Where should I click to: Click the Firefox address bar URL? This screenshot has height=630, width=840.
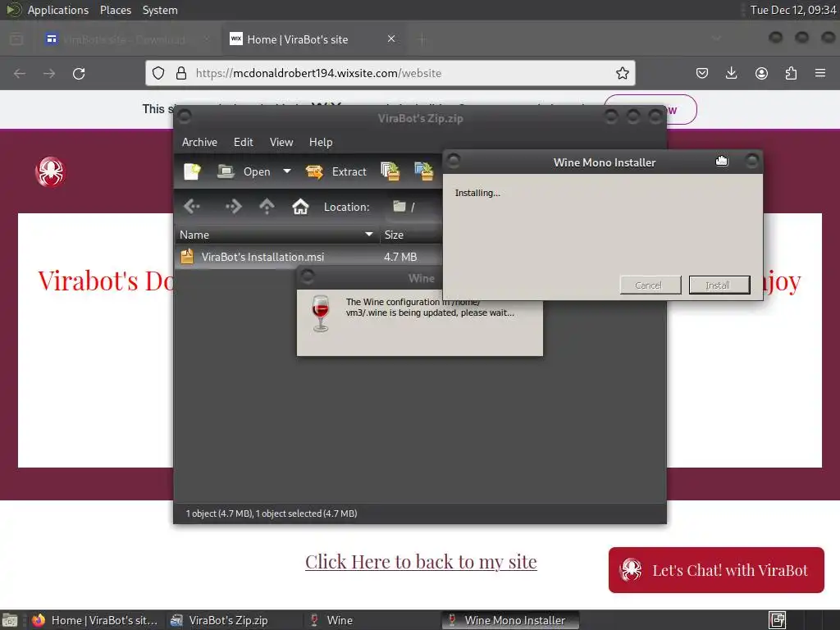(x=319, y=73)
